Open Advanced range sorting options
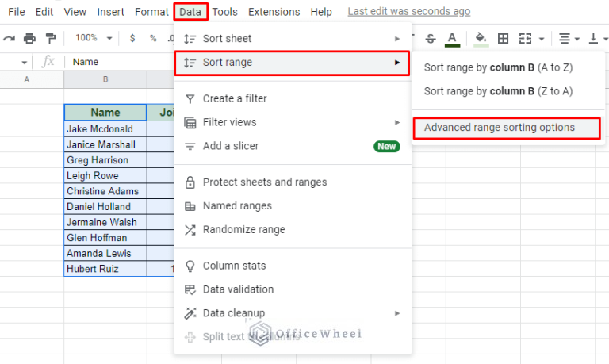 pos(507,128)
